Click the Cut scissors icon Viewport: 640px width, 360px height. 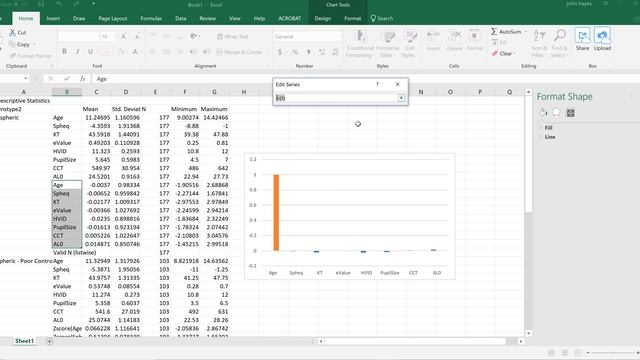[x=13, y=32]
